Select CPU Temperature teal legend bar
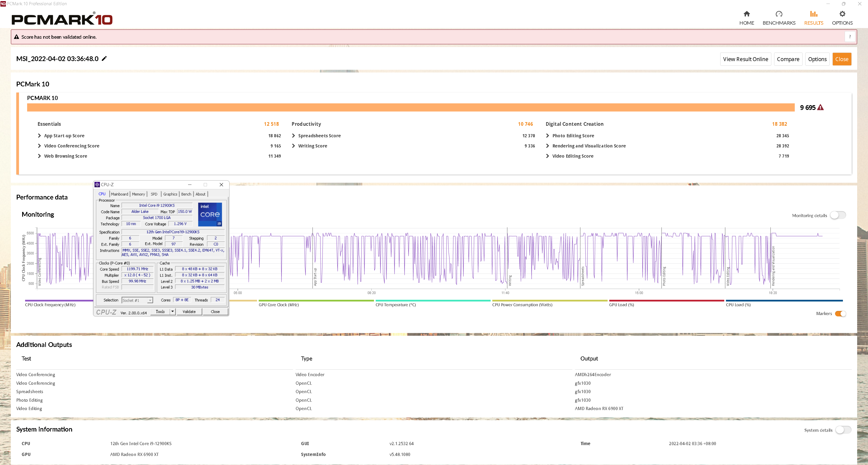Viewport: 868px width, 465px height. [433, 300]
